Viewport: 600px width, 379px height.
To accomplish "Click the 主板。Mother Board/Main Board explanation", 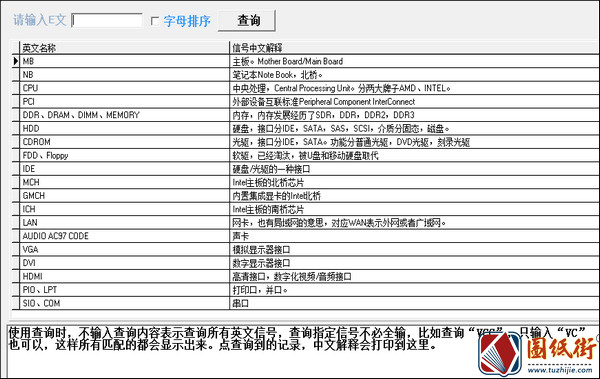I will [x=414, y=61].
